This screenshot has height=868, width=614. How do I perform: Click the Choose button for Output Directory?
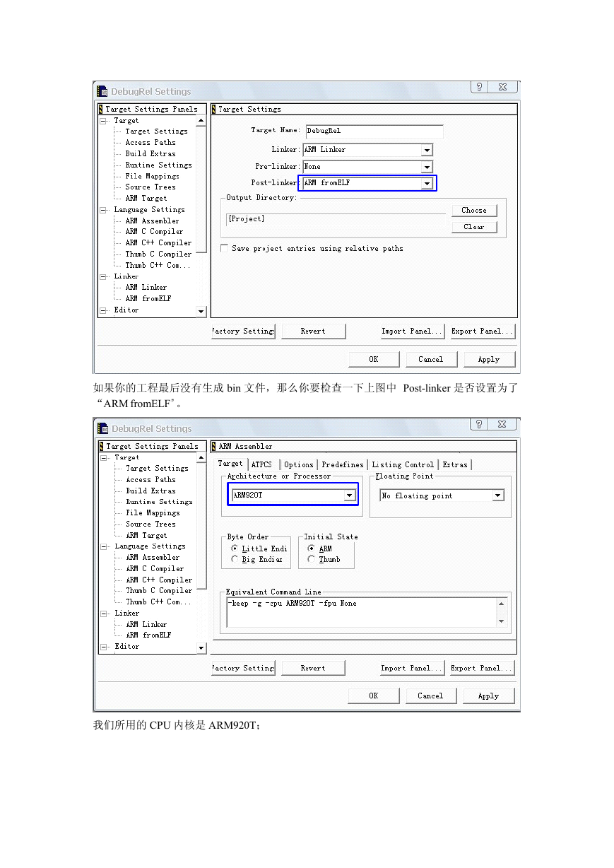[474, 210]
